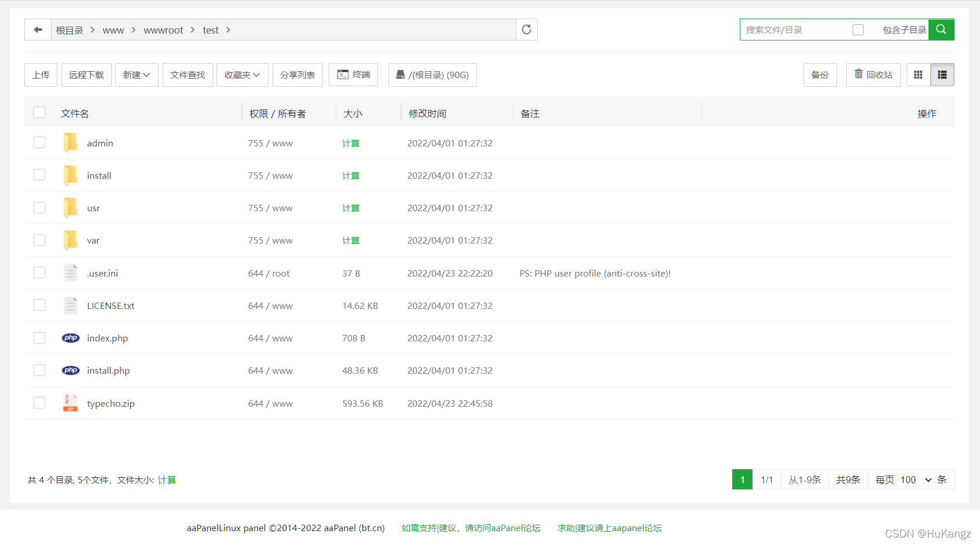Calculate size of the var folder
The height and width of the screenshot is (545, 980).
[x=351, y=240]
